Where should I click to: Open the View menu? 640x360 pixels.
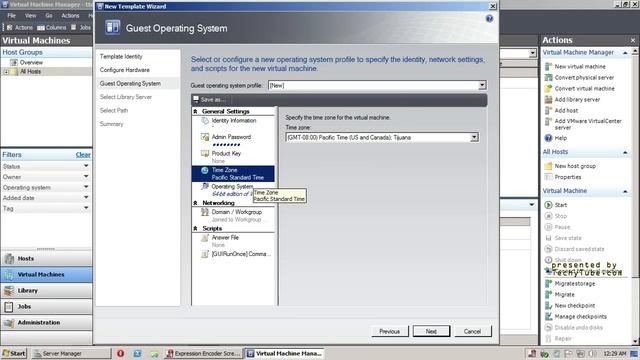tap(30, 16)
